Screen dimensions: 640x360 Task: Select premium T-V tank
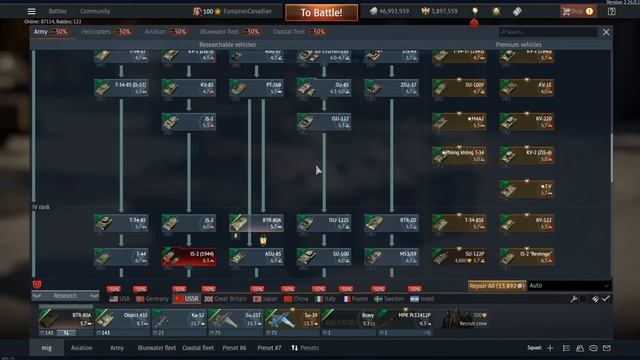pos(527,189)
